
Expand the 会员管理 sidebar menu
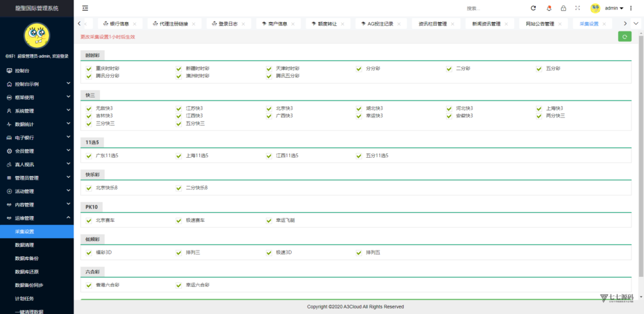36,151
